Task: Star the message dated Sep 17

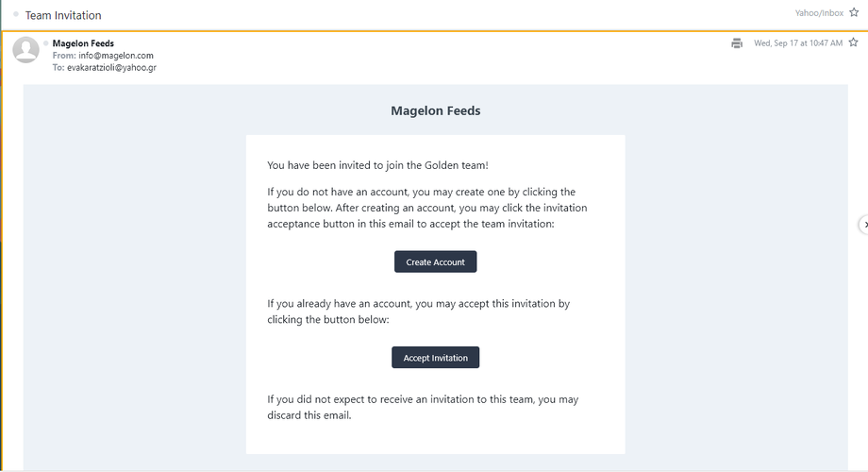Action: (853, 42)
